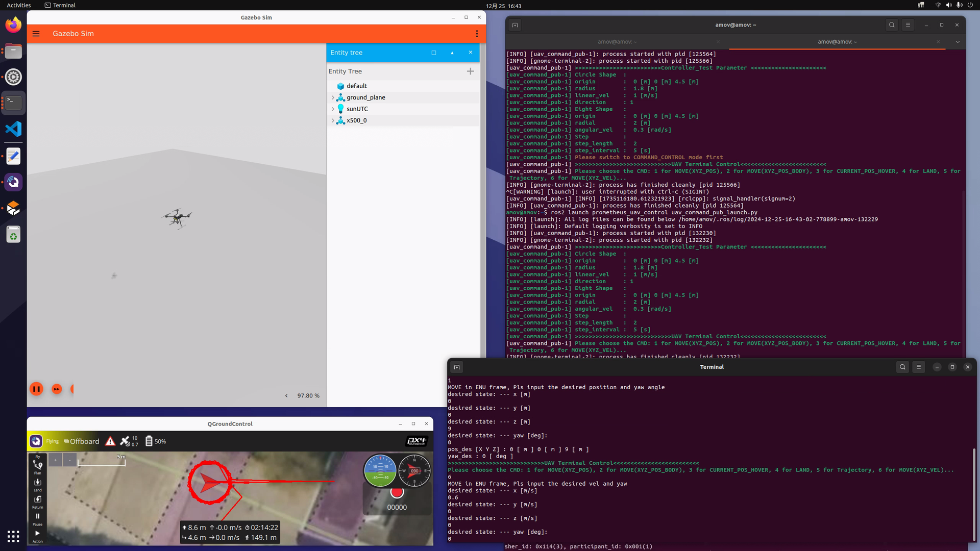980x551 pixels.
Task: Show all applications grid
Action: coord(13,536)
